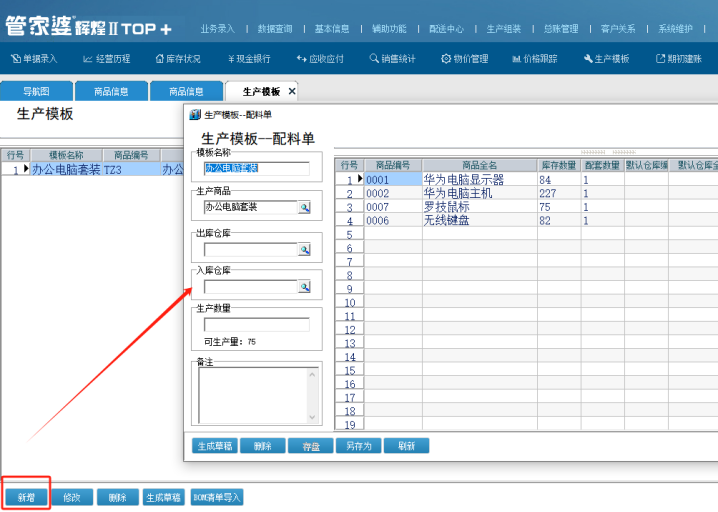Click the 模板名称 input field
This screenshot has width=718, height=512.
click(x=256, y=168)
